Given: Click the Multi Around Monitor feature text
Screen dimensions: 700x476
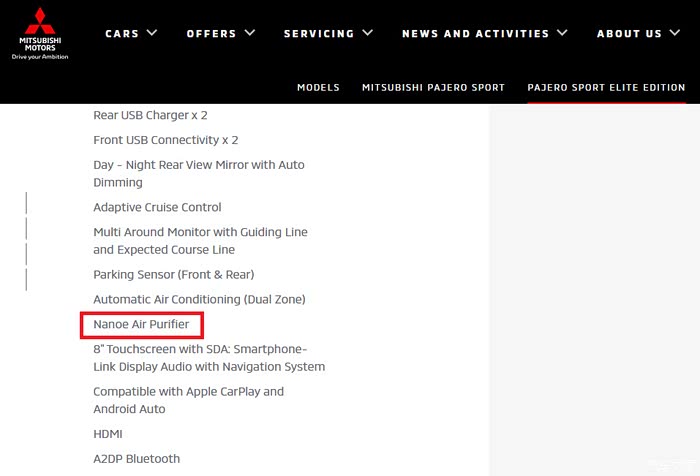Looking at the screenshot, I should (x=200, y=232).
